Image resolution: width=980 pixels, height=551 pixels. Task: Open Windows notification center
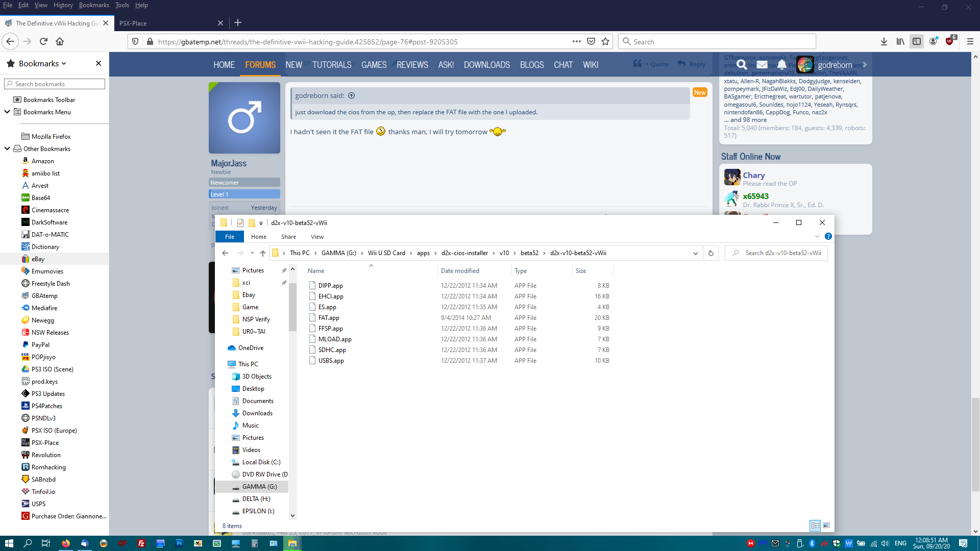click(x=963, y=543)
